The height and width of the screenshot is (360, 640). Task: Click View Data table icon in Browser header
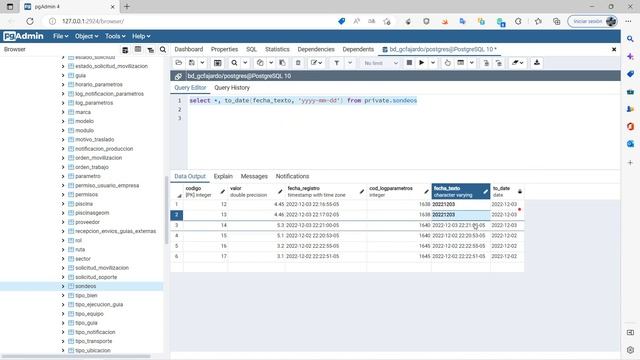(138, 49)
